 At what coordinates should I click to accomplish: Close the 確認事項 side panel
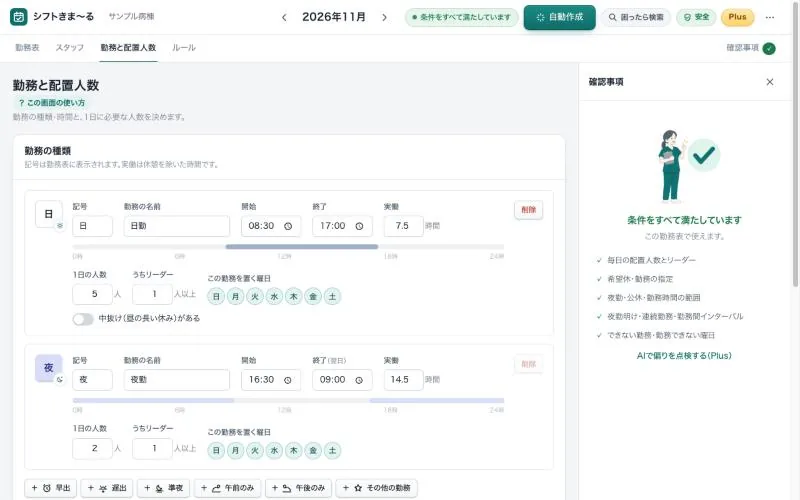[770, 82]
